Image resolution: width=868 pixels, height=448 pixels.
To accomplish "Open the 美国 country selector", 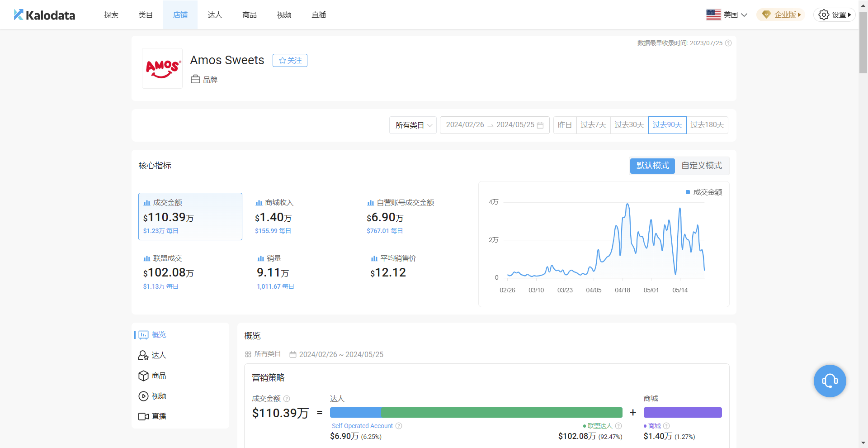I will [x=726, y=15].
